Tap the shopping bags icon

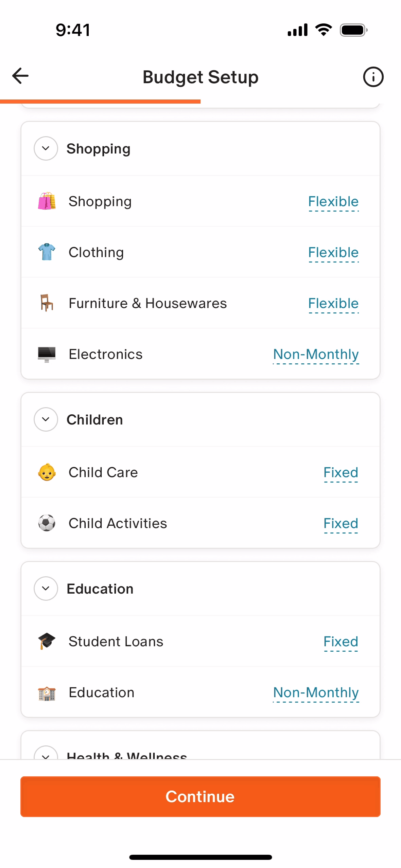tap(47, 201)
